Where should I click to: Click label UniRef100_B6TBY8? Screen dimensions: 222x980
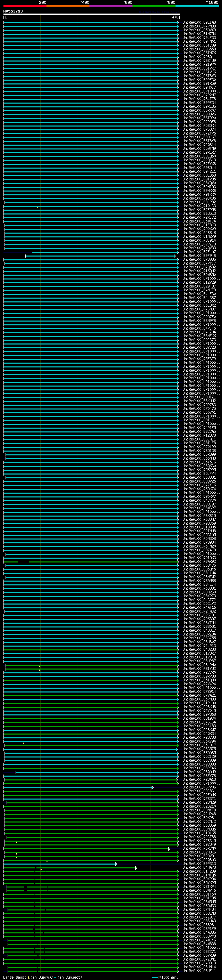199,141
